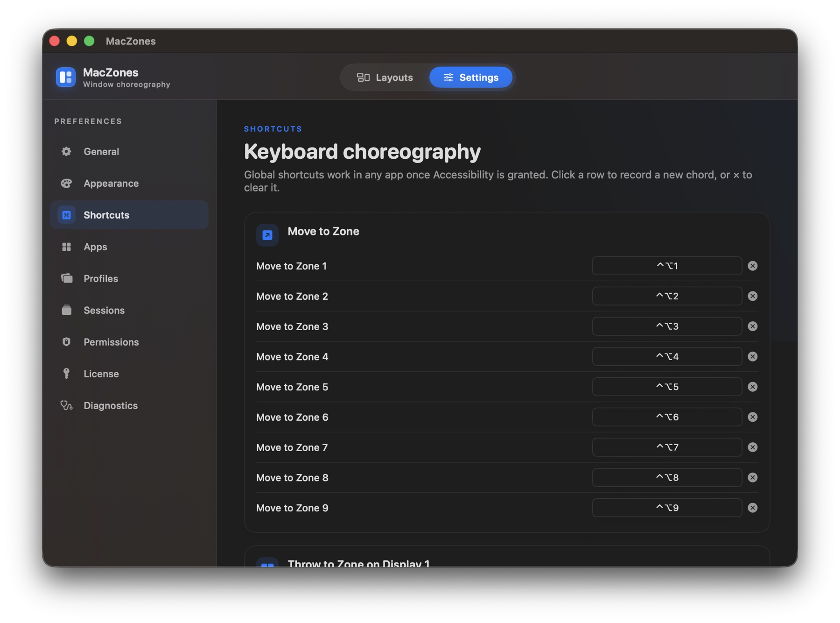Record new shortcut for Move to Zone 2
This screenshot has height=623, width=840.
tap(667, 296)
